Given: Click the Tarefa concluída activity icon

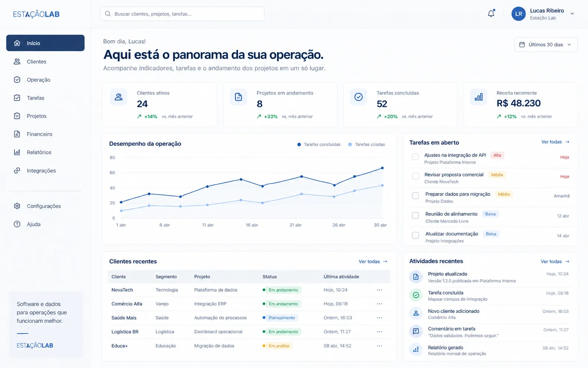Looking at the screenshot, I should point(416,295).
